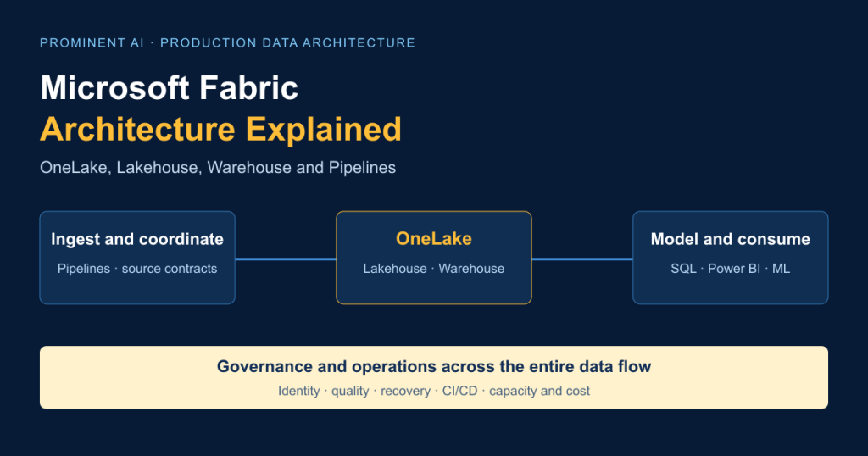Screen dimensions: 868x456
Task: Click the 'Model and consume' heading
Action: pos(730,239)
